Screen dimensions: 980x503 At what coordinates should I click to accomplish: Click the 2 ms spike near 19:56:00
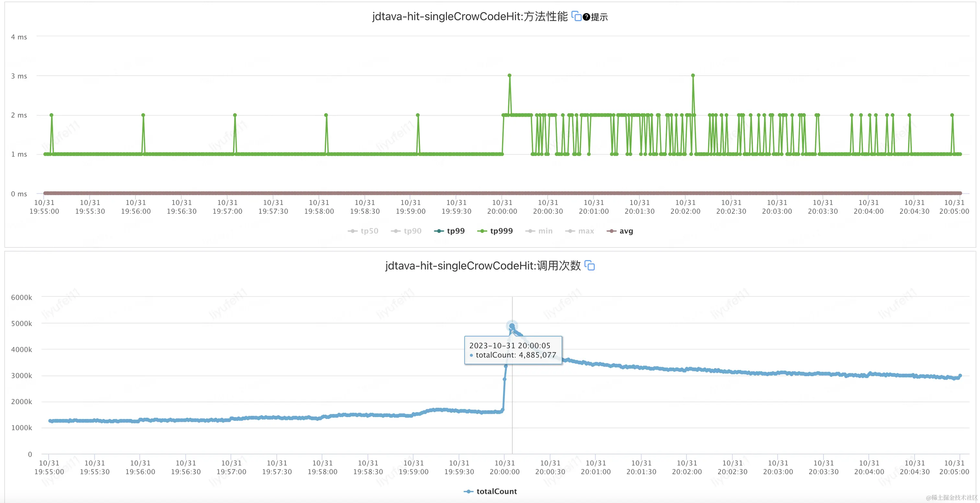pos(143,115)
